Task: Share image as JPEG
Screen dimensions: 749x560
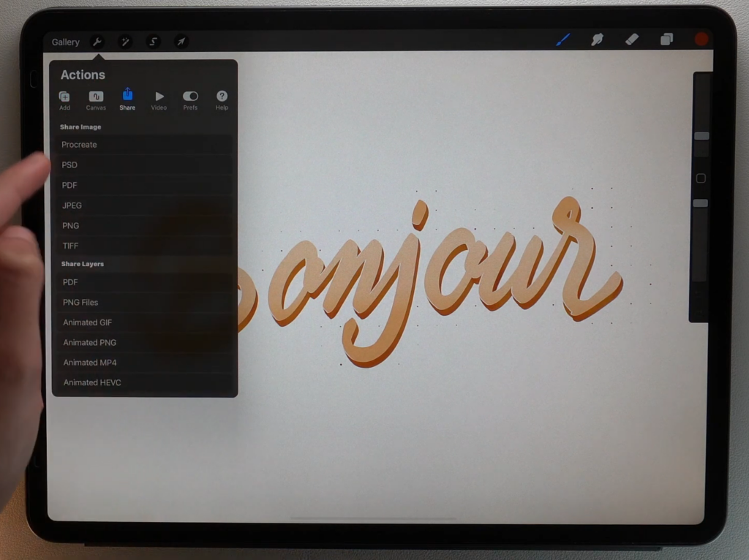Action: 144,205
